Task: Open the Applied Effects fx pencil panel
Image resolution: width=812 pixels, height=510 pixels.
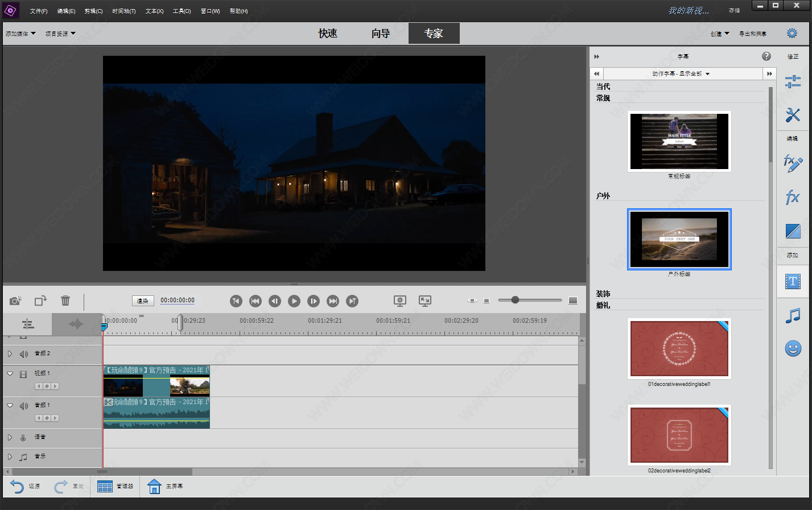Action: 793,163
